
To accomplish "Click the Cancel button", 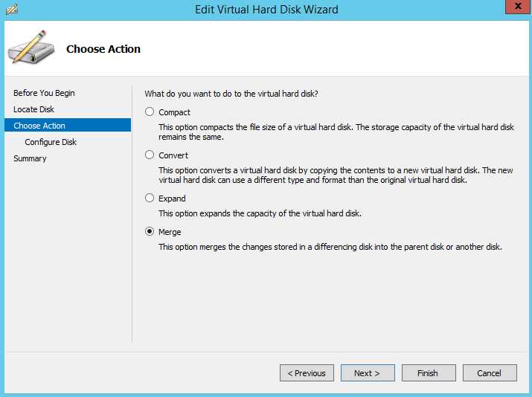I will point(490,373).
